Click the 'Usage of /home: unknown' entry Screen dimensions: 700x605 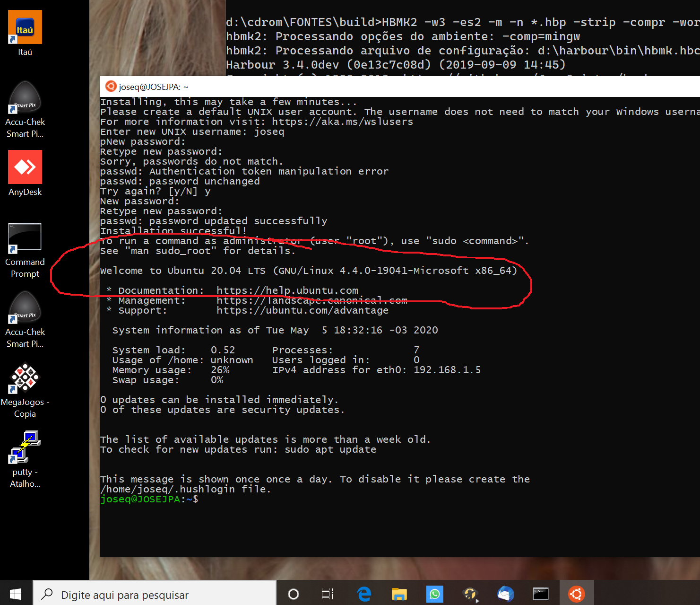(183, 360)
